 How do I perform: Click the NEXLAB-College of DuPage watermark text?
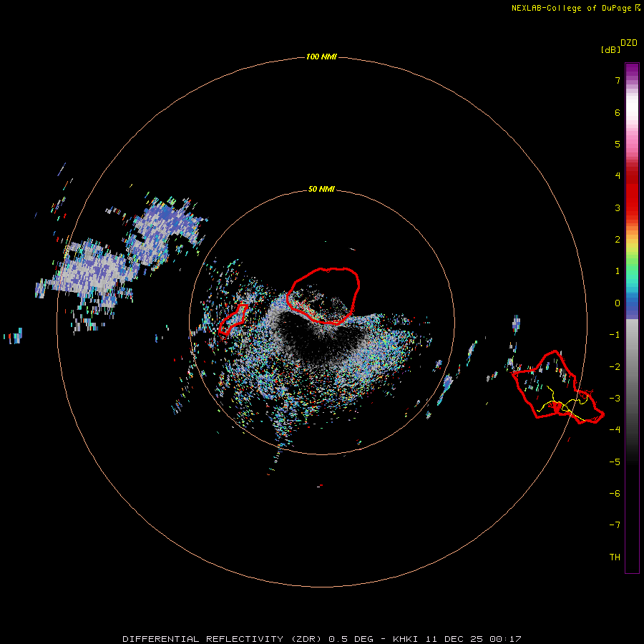pyautogui.click(x=575, y=8)
